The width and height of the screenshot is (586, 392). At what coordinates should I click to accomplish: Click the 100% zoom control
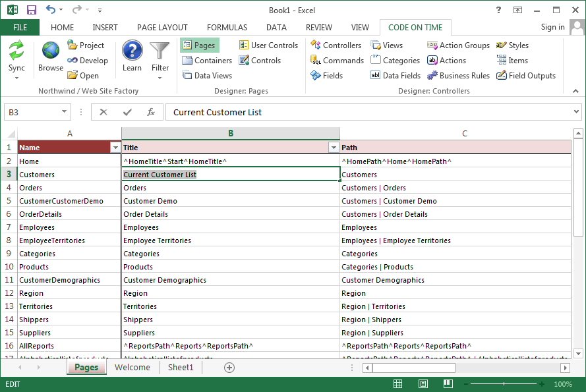(x=563, y=383)
